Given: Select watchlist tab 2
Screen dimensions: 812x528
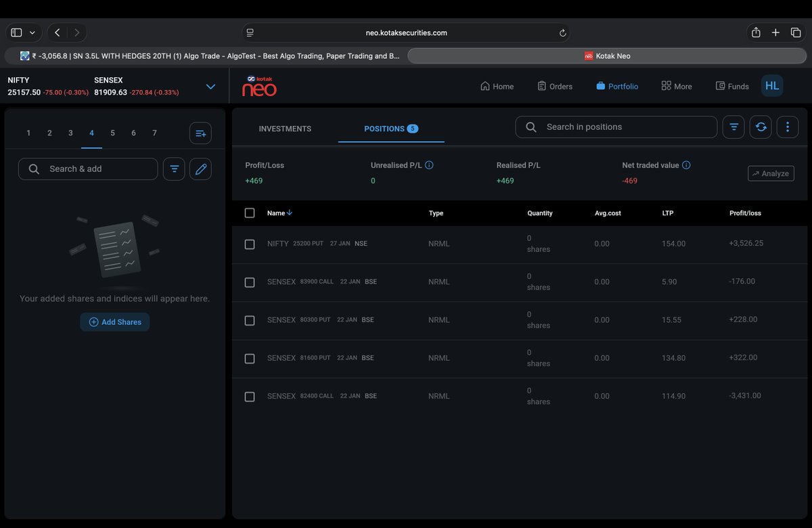Looking at the screenshot, I should tap(49, 133).
